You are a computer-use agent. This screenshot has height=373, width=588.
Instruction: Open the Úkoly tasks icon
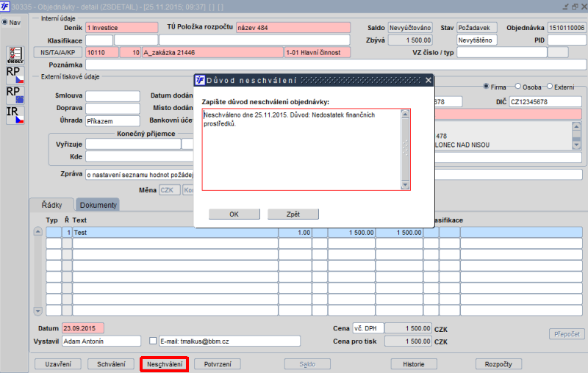click(x=15, y=55)
